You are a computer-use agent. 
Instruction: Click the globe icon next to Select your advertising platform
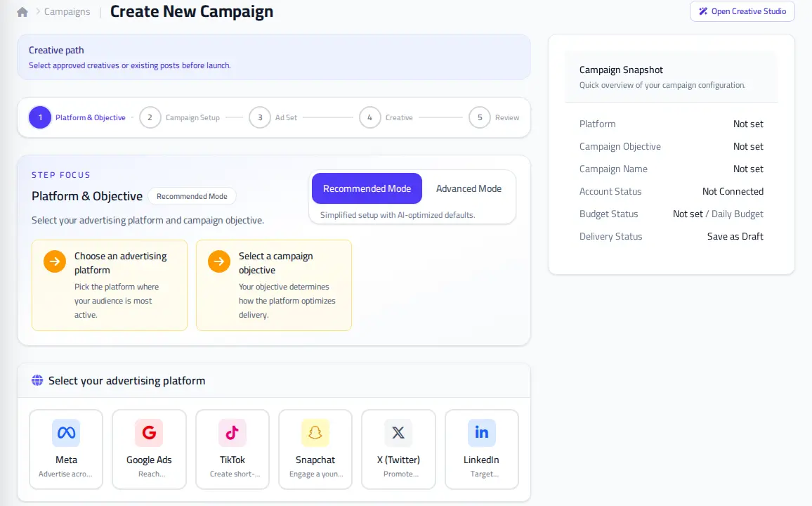point(37,381)
